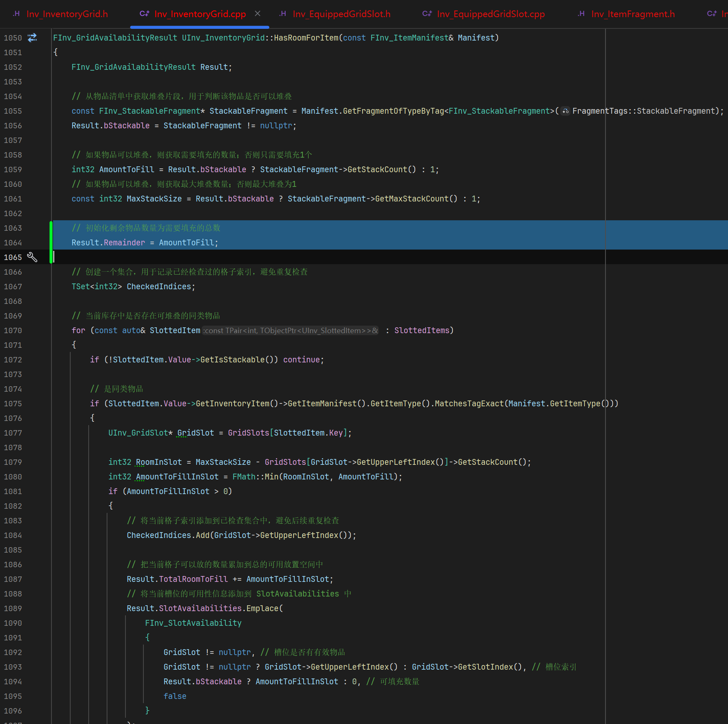This screenshot has height=724, width=728.
Task: Click line number 1064 in the gutter
Action: pos(13,242)
